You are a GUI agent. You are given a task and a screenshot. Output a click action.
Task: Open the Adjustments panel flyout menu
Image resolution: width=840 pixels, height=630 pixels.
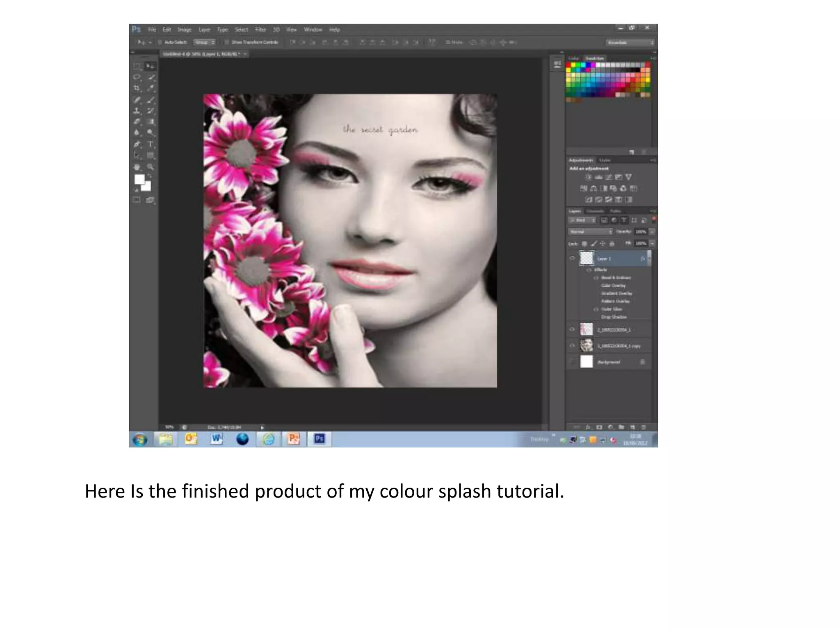click(x=653, y=160)
